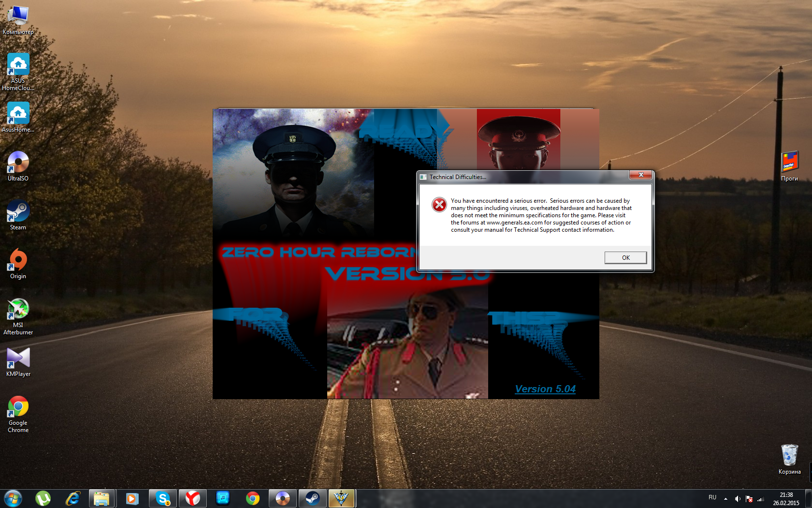The height and width of the screenshot is (508, 812).
Task: Open the blue music note app in taskbar
Action: [223, 498]
